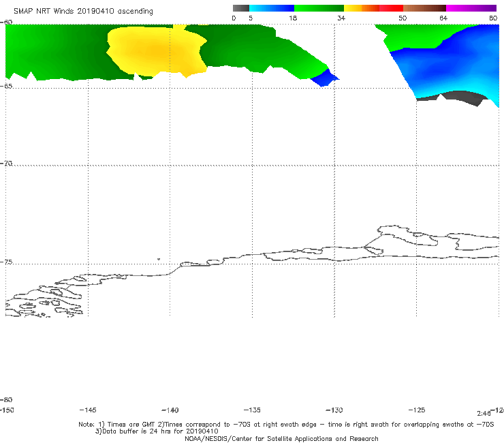Click the brown segment of the color bar
Screen dimensions: 504x443
tap(424, 8)
